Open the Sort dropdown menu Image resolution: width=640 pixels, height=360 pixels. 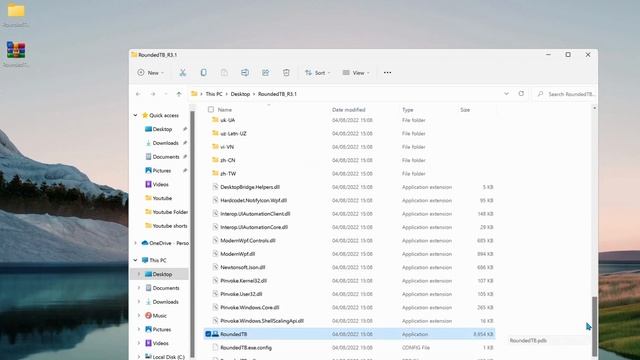click(x=318, y=73)
